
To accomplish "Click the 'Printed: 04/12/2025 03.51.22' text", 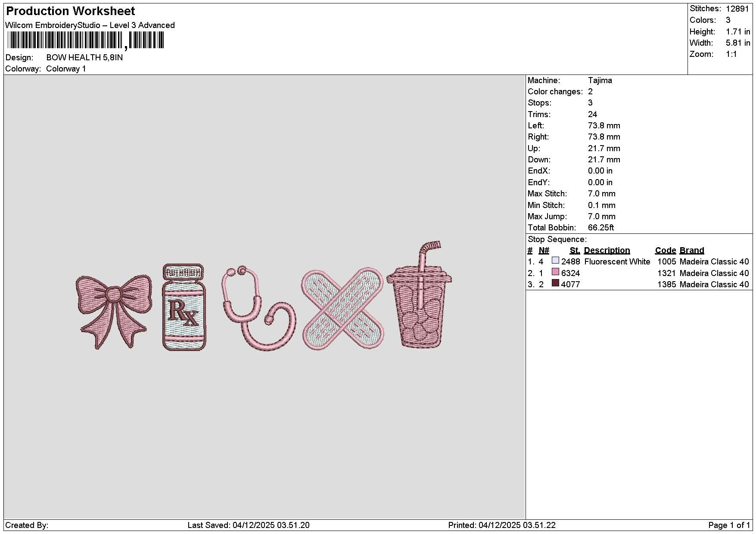I will (x=502, y=525).
